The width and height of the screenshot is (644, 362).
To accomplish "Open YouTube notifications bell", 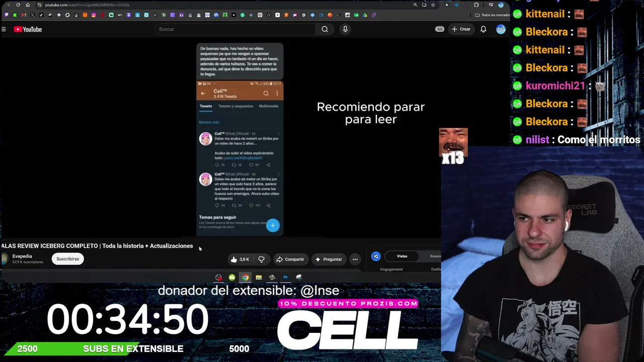I will click(483, 29).
